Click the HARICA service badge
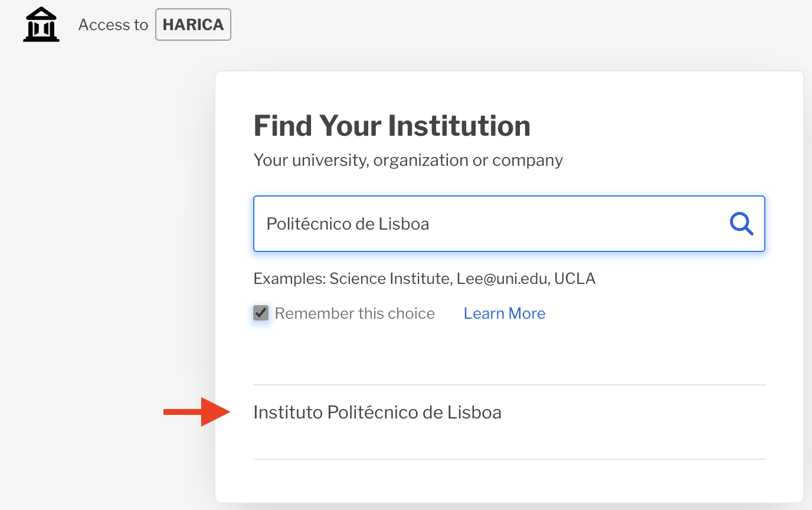 pos(193,25)
